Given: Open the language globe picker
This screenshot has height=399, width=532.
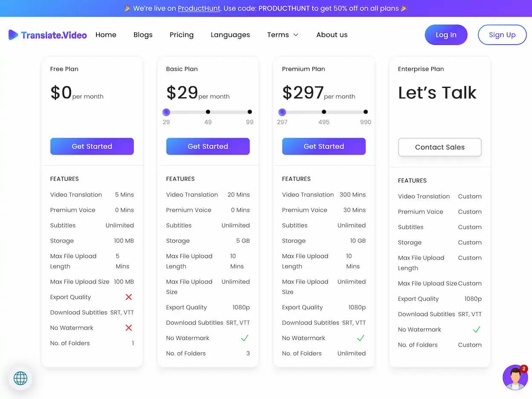Looking at the screenshot, I should tap(20, 378).
